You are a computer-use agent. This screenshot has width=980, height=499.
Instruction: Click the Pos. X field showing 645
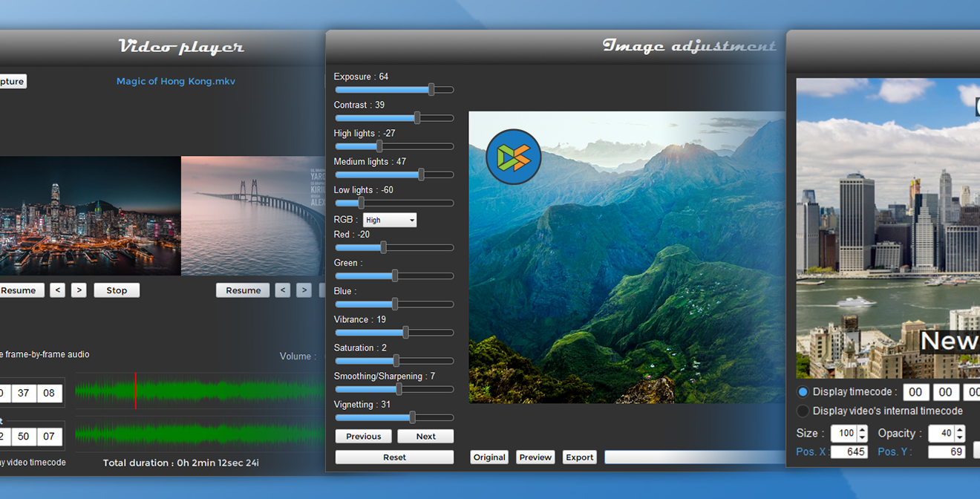(849, 451)
